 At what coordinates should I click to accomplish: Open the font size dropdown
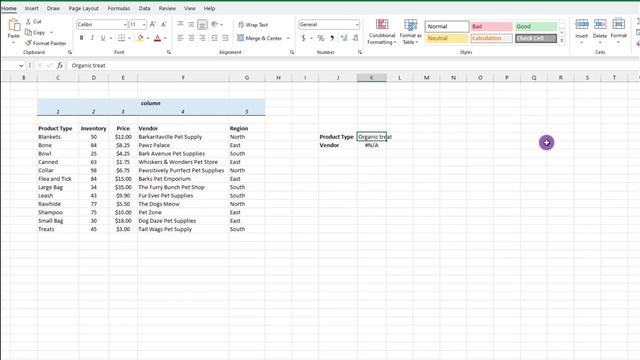pyautogui.click(x=144, y=24)
